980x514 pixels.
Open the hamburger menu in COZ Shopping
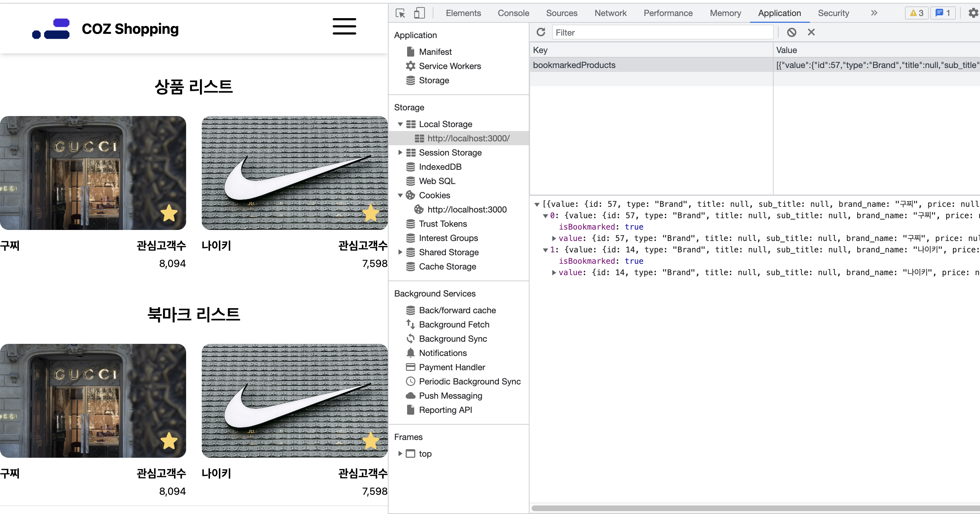344,26
